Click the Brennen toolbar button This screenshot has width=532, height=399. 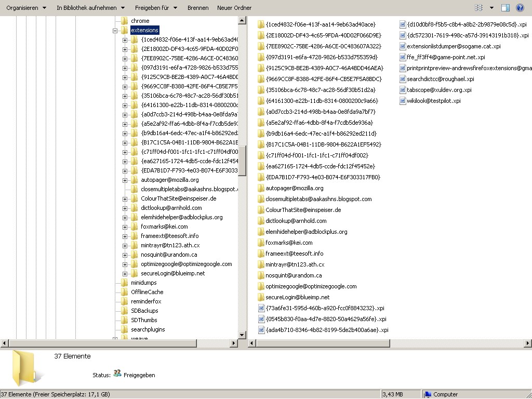click(198, 8)
